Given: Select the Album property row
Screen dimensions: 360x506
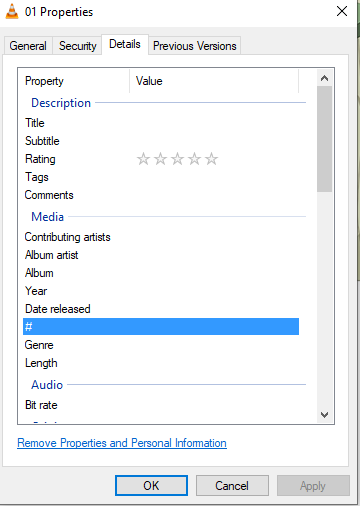Looking at the screenshot, I should tap(161, 273).
